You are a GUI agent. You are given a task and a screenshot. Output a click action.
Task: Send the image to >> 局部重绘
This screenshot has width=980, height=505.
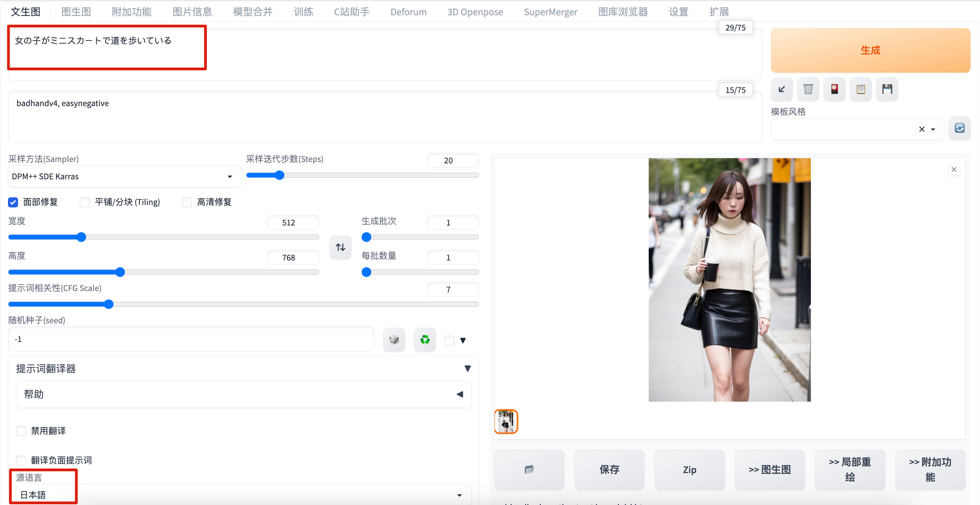tap(850, 469)
